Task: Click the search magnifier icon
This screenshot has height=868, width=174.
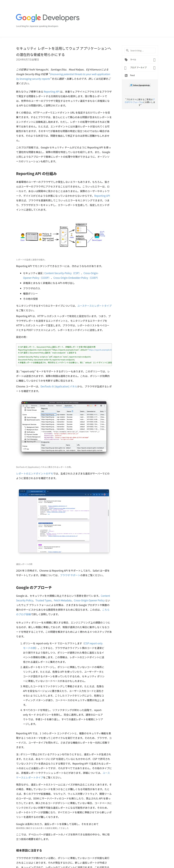Action: click(x=127, y=50)
